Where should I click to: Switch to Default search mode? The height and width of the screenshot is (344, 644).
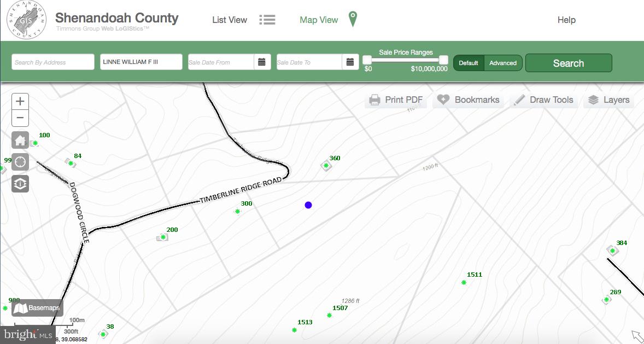pyautogui.click(x=469, y=63)
